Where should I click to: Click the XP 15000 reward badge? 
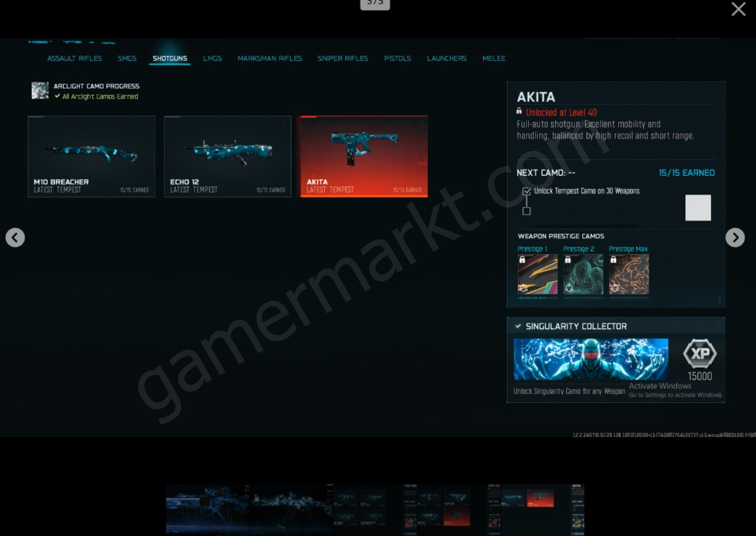tap(700, 360)
